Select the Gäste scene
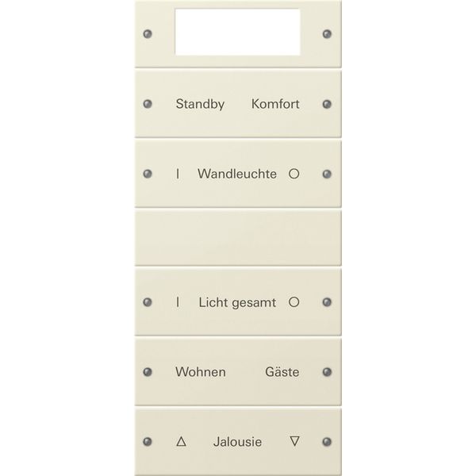 tap(282, 372)
